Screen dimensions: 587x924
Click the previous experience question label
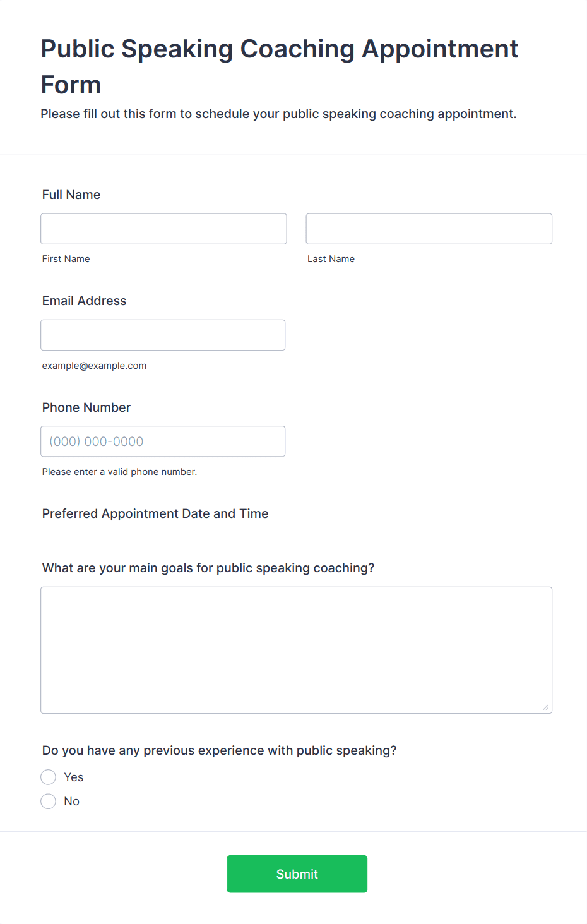coord(220,750)
